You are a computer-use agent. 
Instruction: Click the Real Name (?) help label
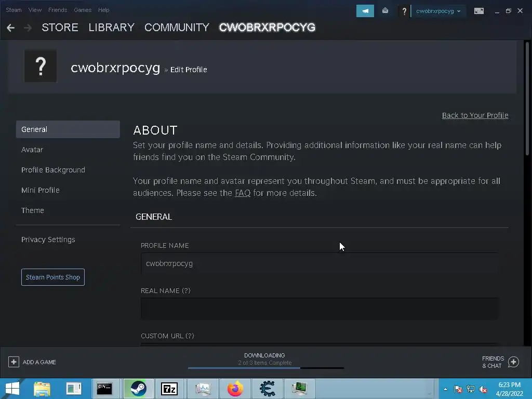(x=166, y=291)
